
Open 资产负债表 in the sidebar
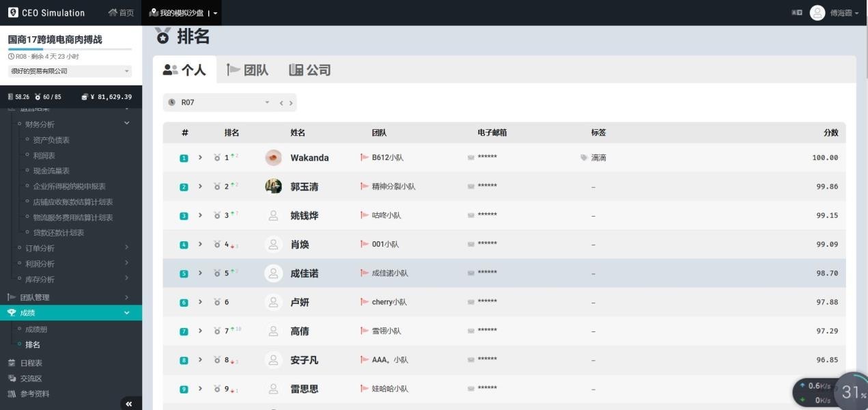[x=51, y=140]
